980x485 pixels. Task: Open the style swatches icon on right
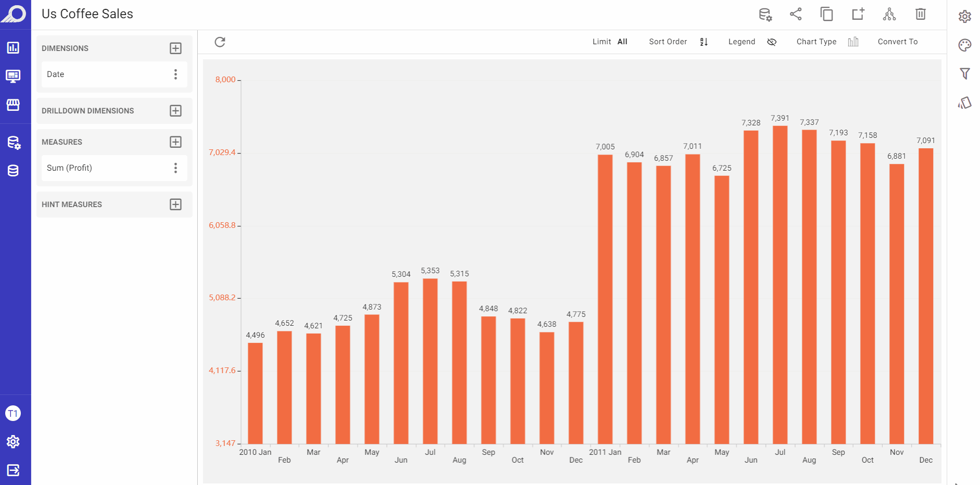coord(965,103)
